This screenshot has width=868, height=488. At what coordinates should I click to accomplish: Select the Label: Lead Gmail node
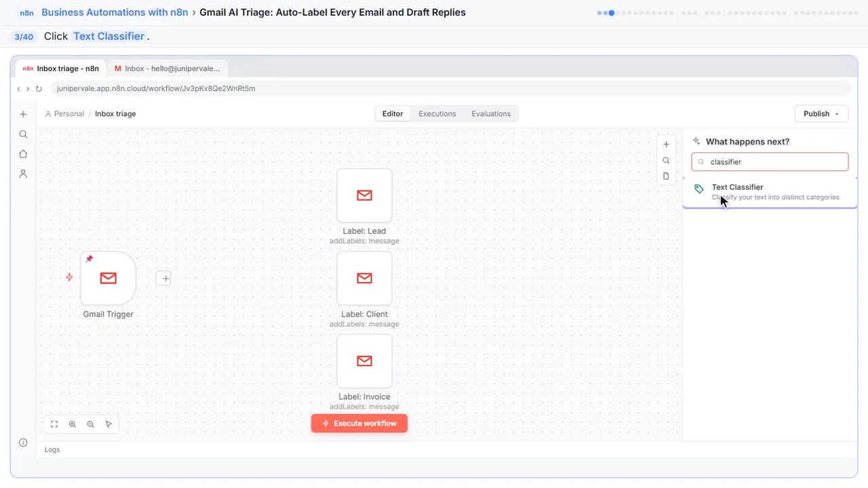[x=364, y=195]
